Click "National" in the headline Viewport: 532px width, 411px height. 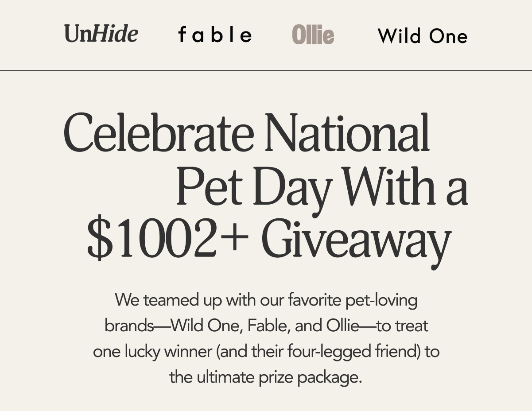347,133
